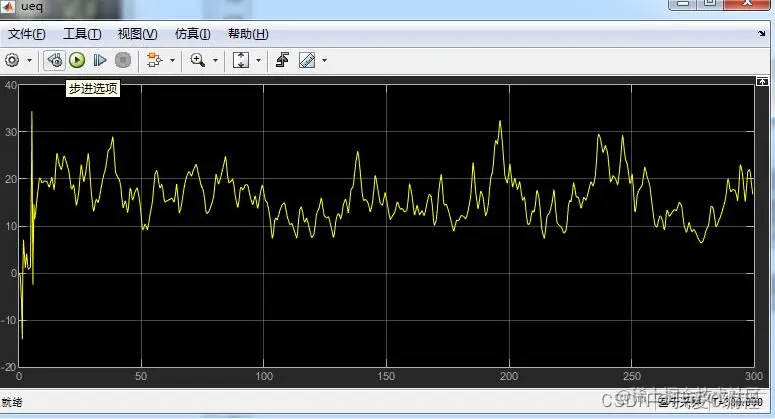Step the simulation forward once
The width and height of the screenshot is (775, 419).
(100, 60)
